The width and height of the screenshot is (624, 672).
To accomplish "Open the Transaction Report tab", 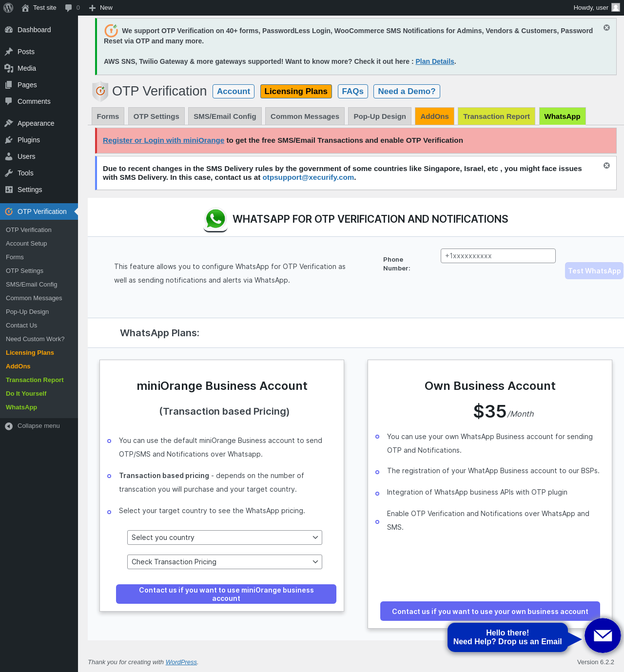I will [496, 116].
